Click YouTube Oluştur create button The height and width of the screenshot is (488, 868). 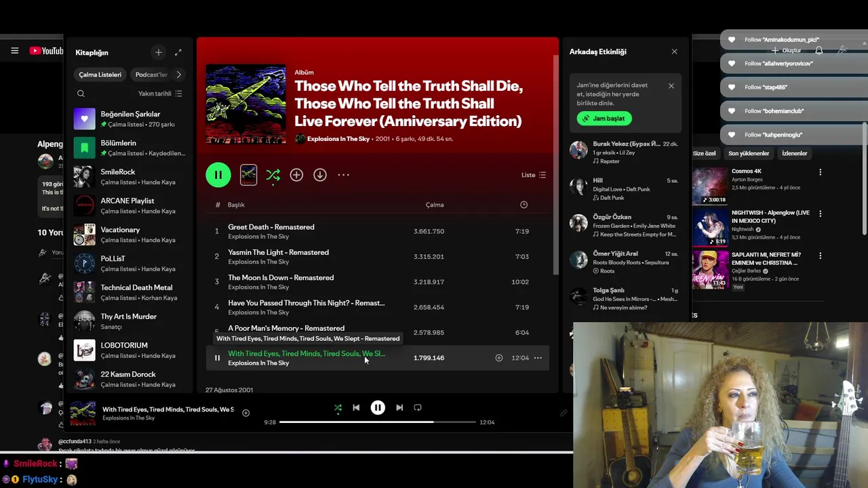[x=787, y=50]
